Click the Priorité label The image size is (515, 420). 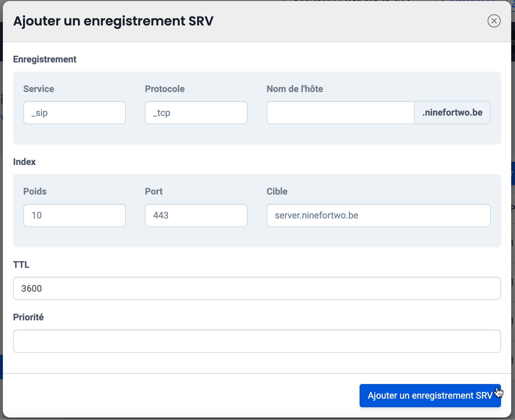pos(28,317)
